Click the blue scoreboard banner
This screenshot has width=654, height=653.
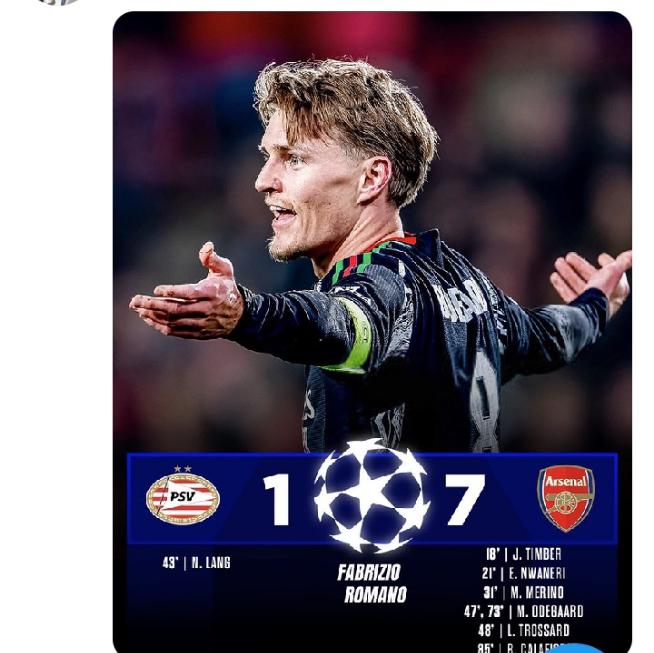pos(372,498)
